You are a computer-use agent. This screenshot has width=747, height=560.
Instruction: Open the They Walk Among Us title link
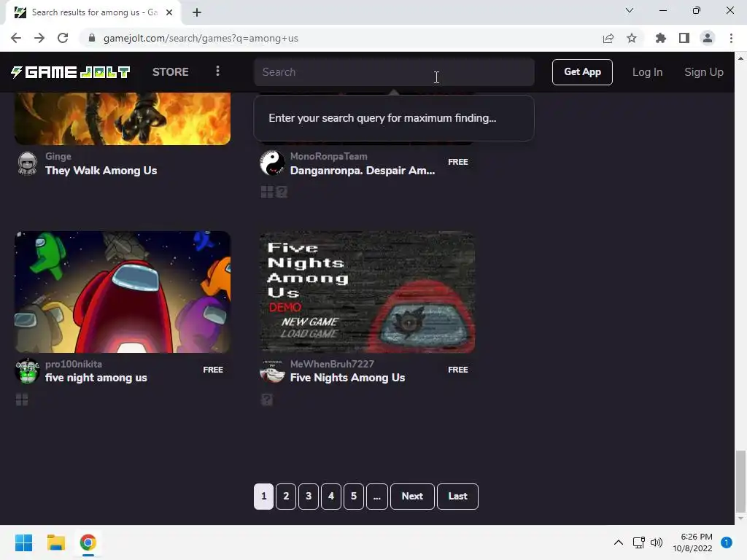click(101, 171)
